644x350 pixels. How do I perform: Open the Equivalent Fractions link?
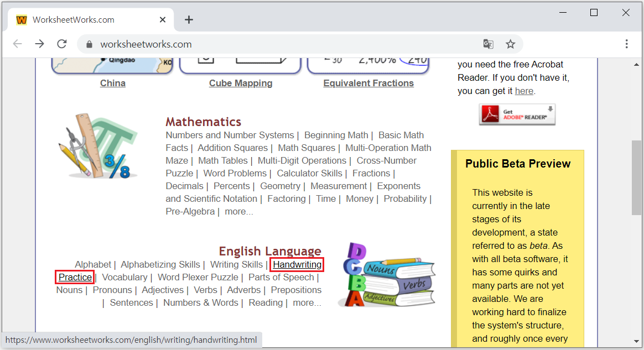pyautogui.click(x=368, y=83)
